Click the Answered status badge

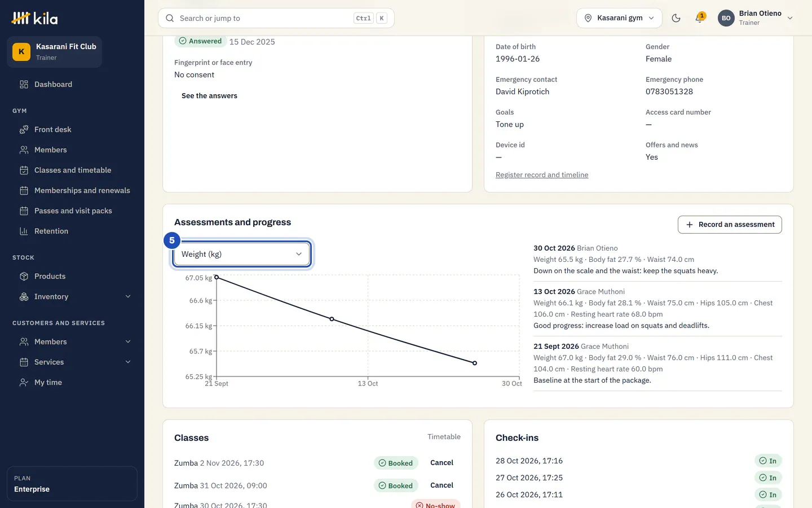coord(200,41)
